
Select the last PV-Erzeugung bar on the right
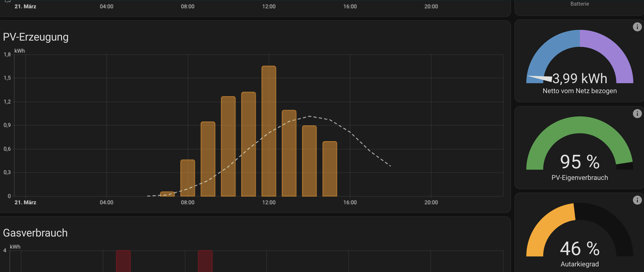pyautogui.click(x=330, y=169)
